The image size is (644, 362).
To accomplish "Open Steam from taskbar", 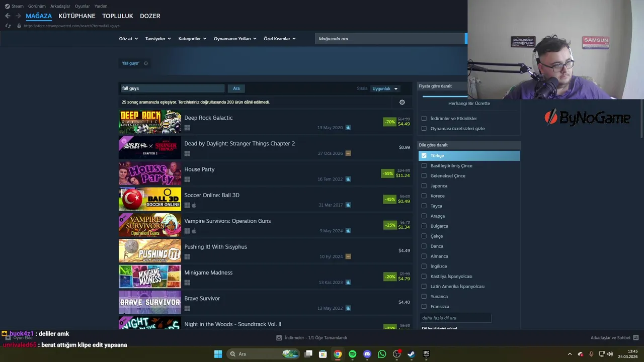I will pyautogui.click(x=411, y=354).
